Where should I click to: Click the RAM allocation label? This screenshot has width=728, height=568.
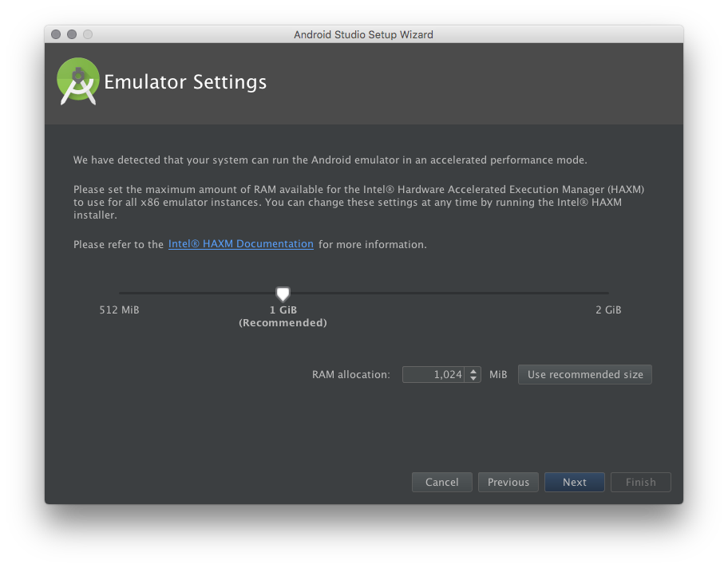(x=351, y=374)
